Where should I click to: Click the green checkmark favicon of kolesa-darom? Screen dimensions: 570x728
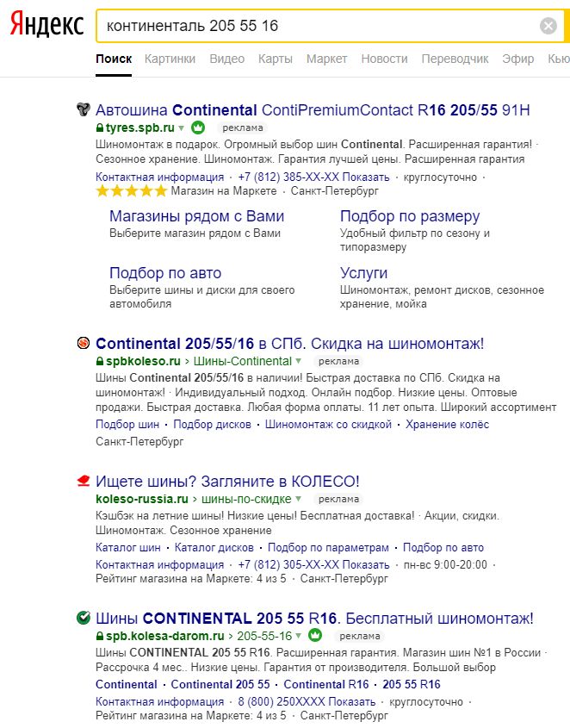coord(84,618)
